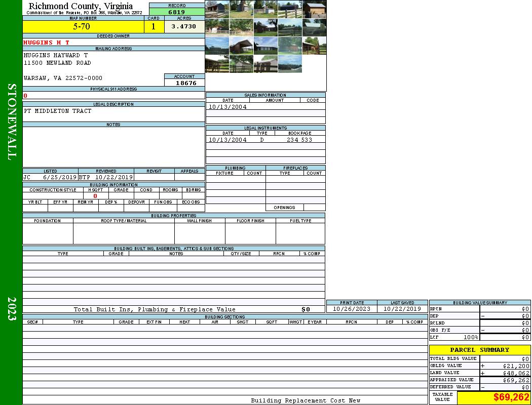Select the listed date 6/25/2019
532x405 pixels.
(x=59, y=178)
